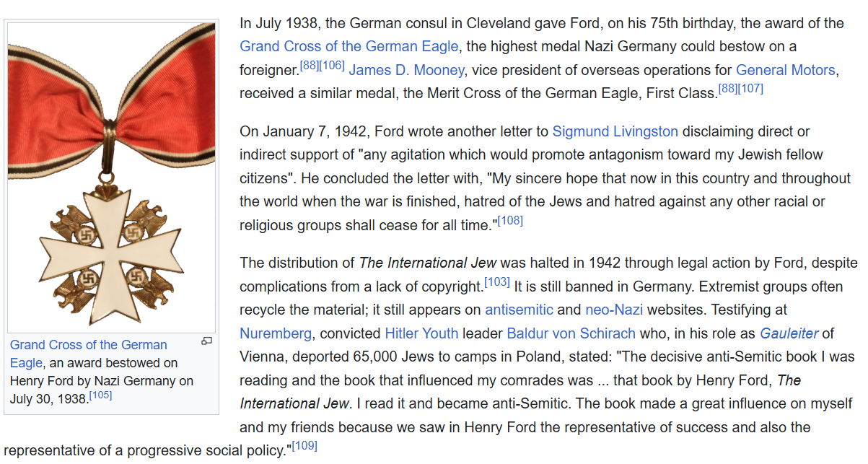Jump to reference 109 at end
This screenshot has width=868, height=464.
tap(304, 446)
